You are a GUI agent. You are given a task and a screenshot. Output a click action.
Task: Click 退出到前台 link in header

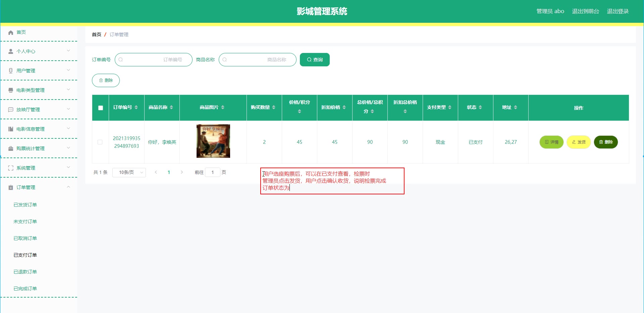pyautogui.click(x=586, y=11)
